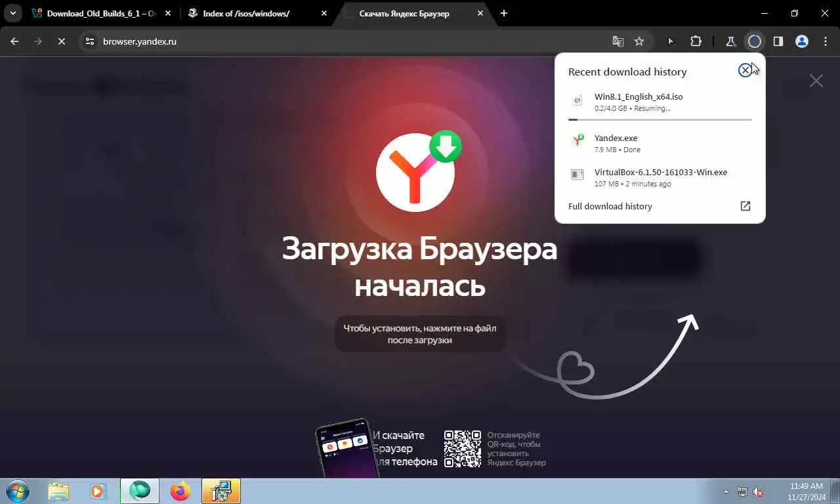This screenshot has height=504, width=840.
Task: Open the taskbar clock 11:49 AM
Action: [807, 491]
